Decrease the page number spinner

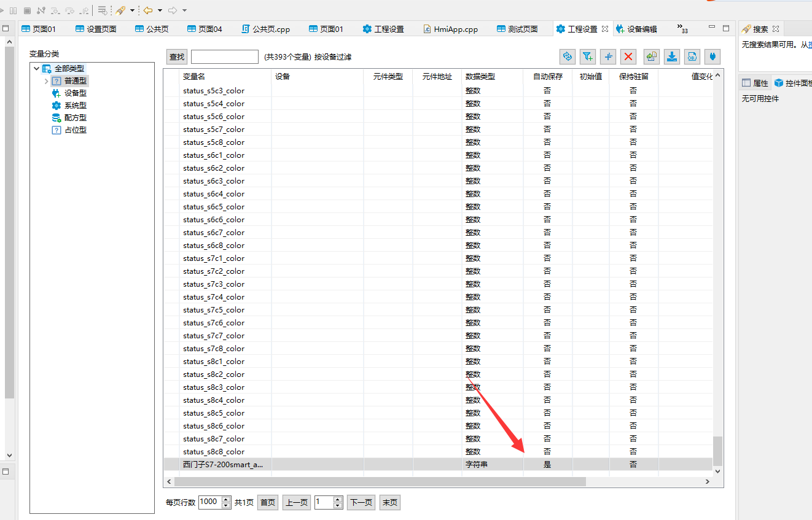(338, 505)
